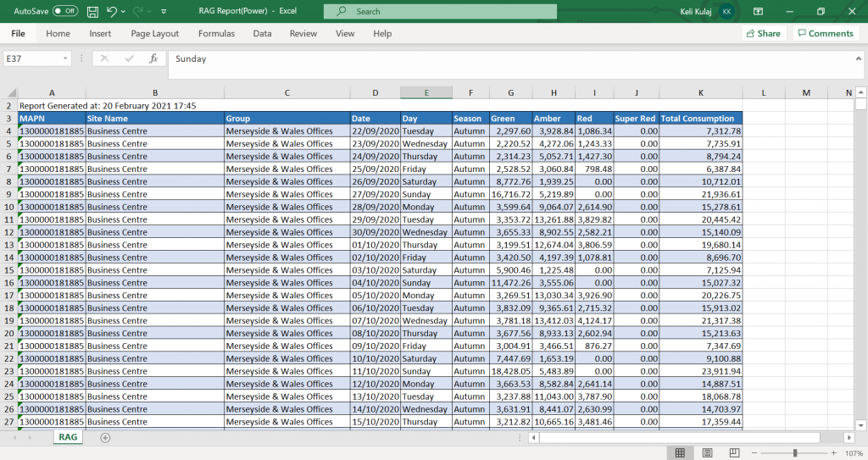Viewport: 868px width, 460px height.
Task: Add a new sheet with plus icon
Action: 105,437
